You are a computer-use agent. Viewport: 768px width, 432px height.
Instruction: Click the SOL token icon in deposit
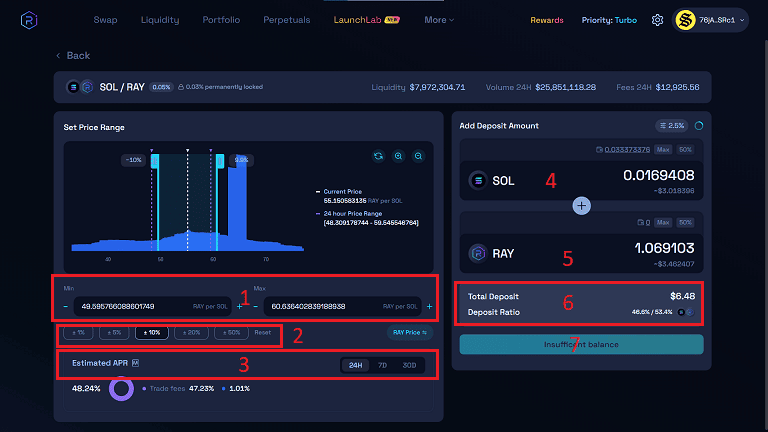(478, 180)
